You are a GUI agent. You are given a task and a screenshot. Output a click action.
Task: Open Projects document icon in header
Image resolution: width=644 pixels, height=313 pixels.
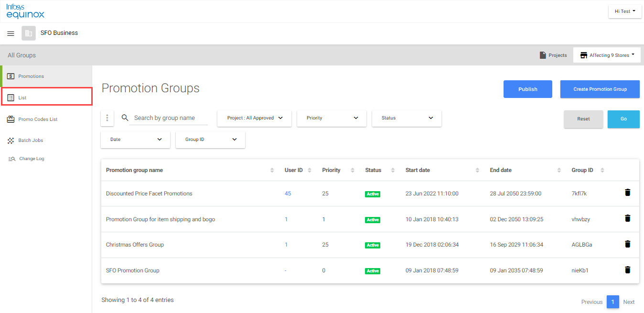[x=543, y=55]
